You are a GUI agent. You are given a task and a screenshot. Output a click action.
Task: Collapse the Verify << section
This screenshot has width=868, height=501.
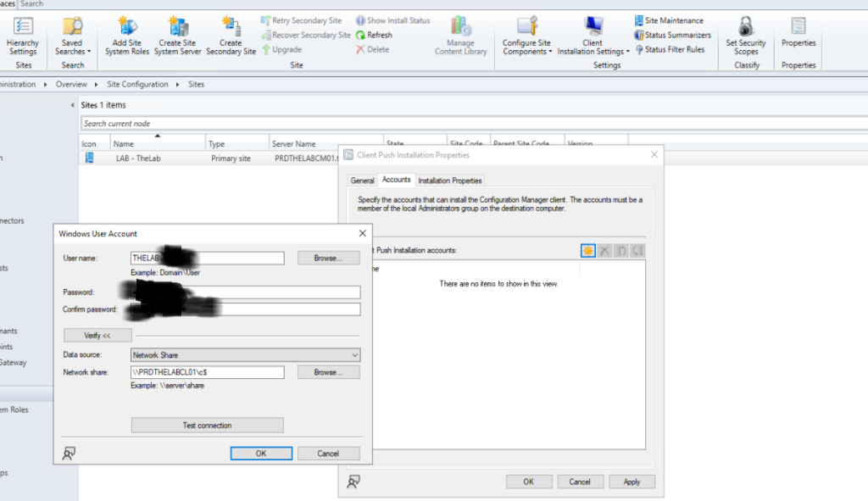(x=97, y=336)
